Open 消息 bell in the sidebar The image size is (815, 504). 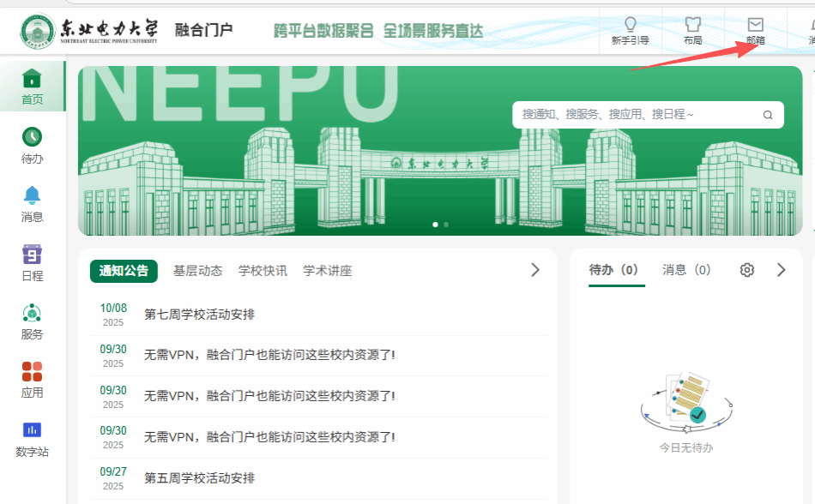[32, 204]
